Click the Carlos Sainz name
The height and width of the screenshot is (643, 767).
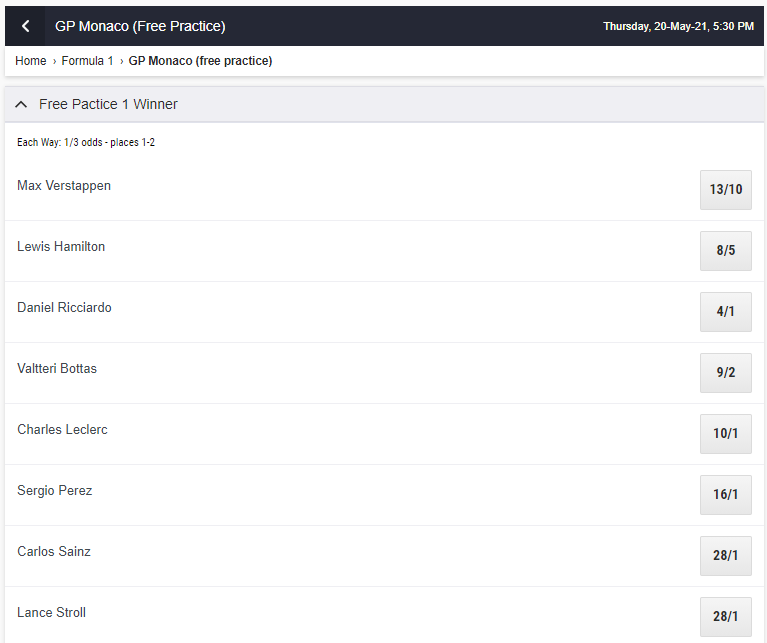click(x=54, y=552)
